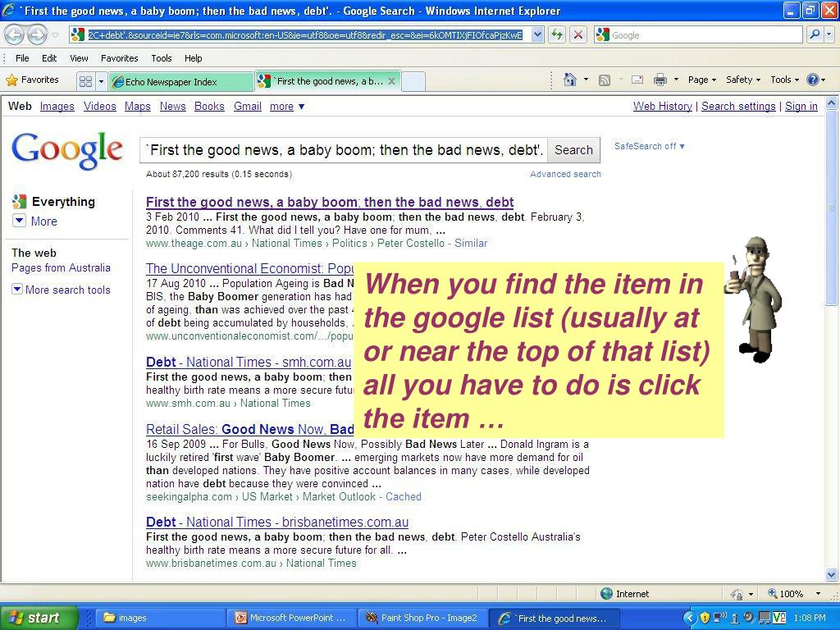Click the Refresh page icon
Viewport: 840px width, 630px height.
[x=557, y=35]
